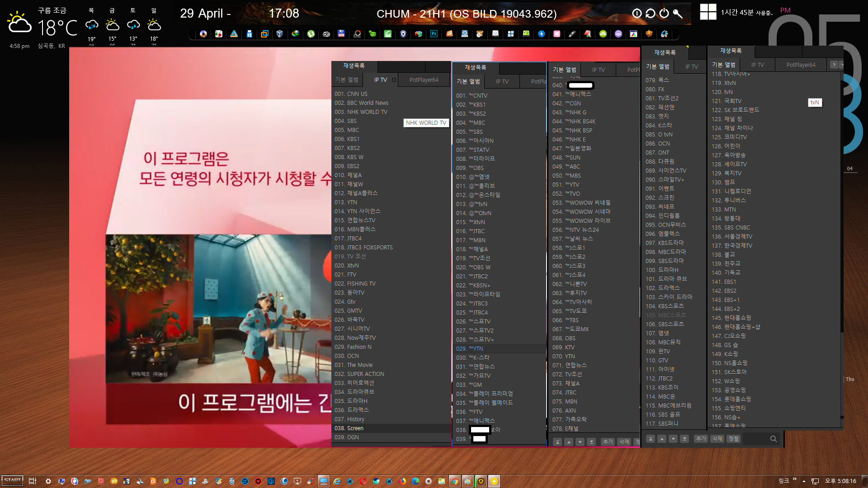Click search magnifier in fourth playlist toolbar
Screen dimensions: 868x488
774,439
